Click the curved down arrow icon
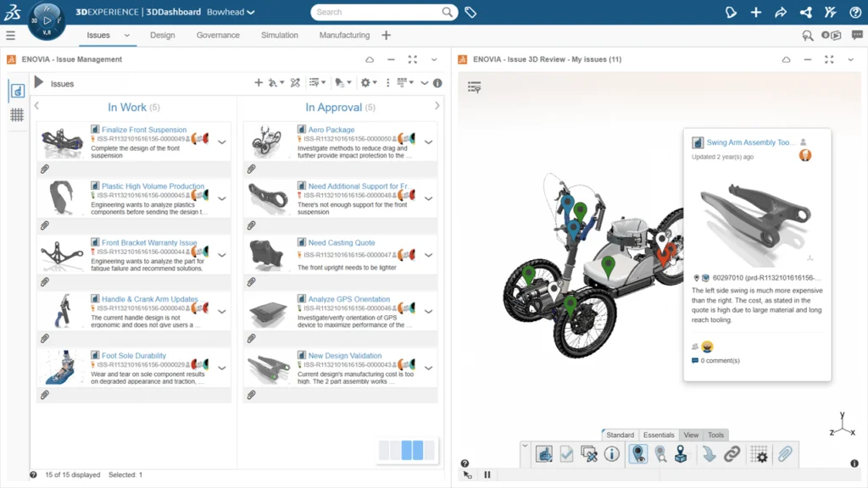The image size is (868, 488). [709, 454]
